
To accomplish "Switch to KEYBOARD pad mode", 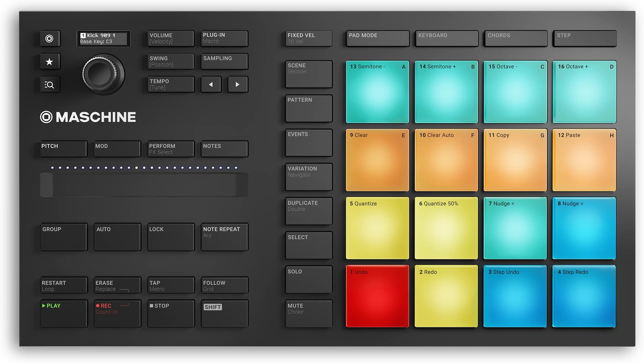I will pyautogui.click(x=446, y=38).
